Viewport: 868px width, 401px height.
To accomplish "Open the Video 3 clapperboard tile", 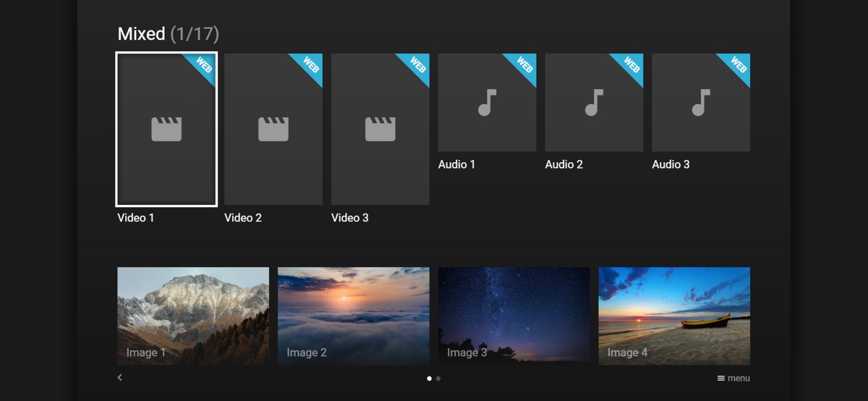I will [x=380, y=129].
